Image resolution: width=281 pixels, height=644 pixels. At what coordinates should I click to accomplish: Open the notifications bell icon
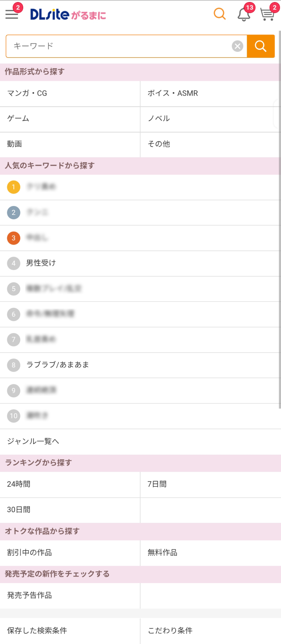pos(244,14)
